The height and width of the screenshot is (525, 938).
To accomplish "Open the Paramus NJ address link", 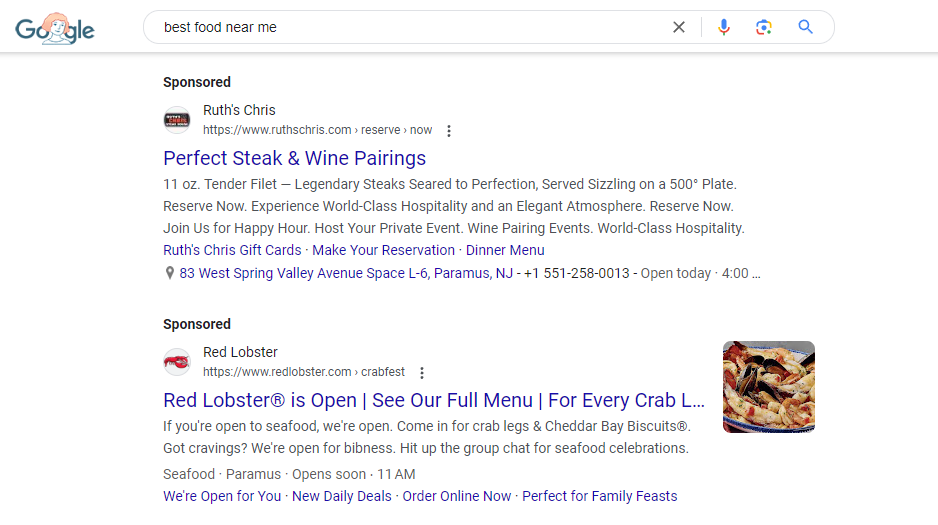I will pos(346,273).
